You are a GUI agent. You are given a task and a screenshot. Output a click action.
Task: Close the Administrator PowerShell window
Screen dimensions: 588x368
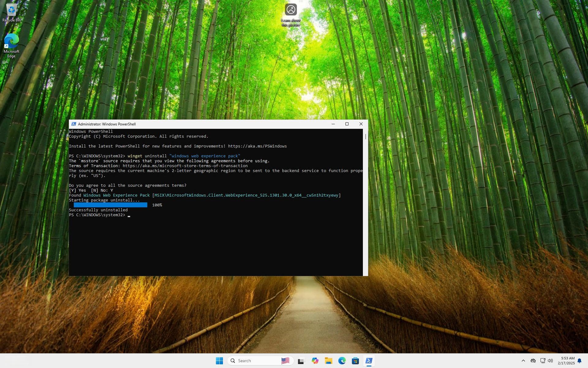click(361, 124)
